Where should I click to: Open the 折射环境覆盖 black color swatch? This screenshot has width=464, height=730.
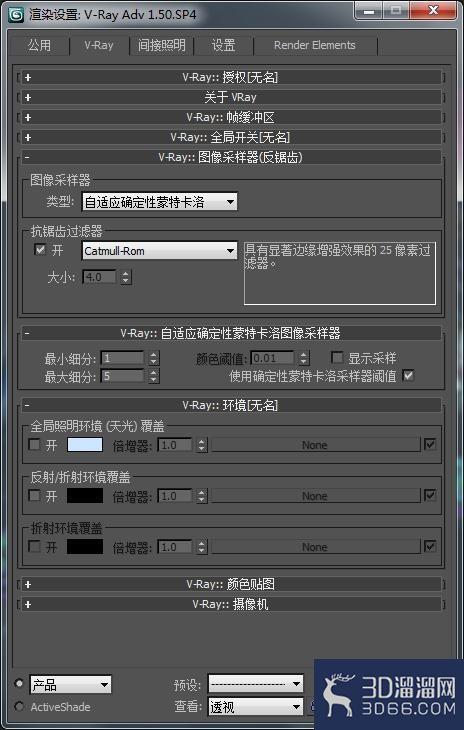pos(85,547)
